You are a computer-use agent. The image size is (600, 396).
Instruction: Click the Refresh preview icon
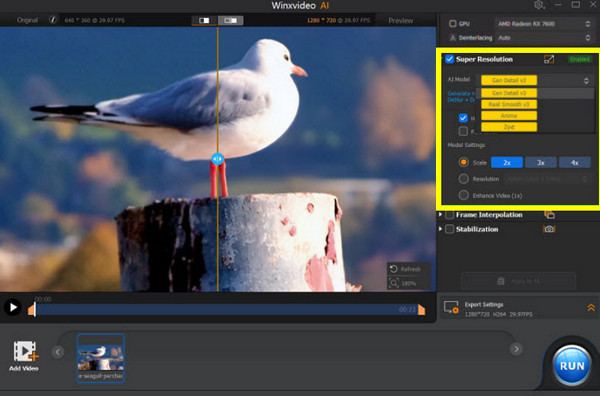[393, 269]
